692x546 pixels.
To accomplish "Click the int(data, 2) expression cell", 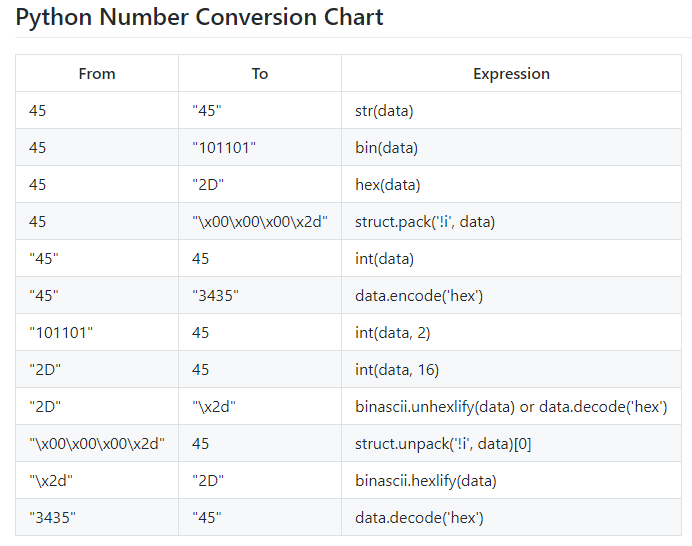I will 393,333.
